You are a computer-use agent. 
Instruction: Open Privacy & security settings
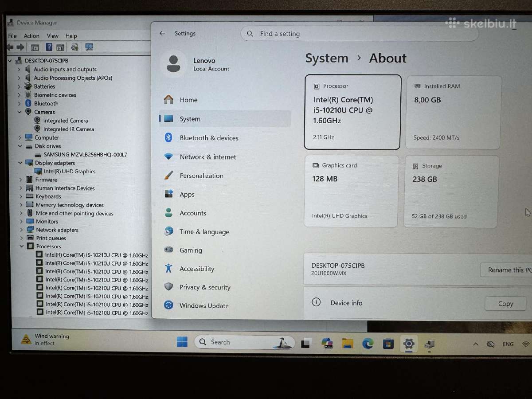pyautogui.click(x=225, y=287)
